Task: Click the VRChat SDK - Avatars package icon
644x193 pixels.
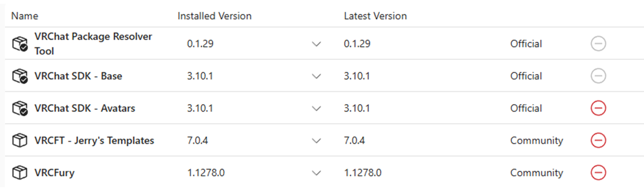Action: (x=19, y=108)
